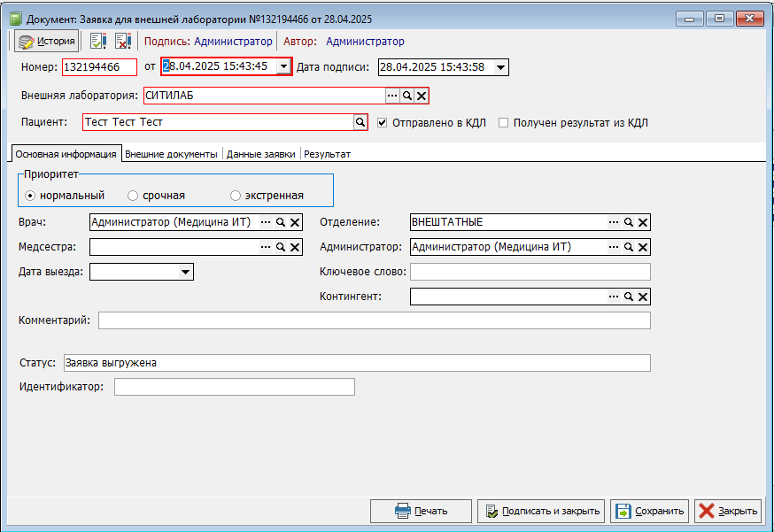Click the remove signature toolbar icon
The width and height of the screenshot is (774, 532).
point(122,41)
